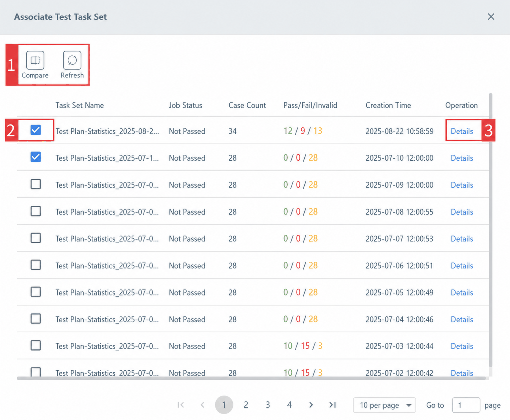This screenshot has height=420, width=510.
Task: Check the 2025-07-05 12:00:49 task set
Action: [36, 292]
